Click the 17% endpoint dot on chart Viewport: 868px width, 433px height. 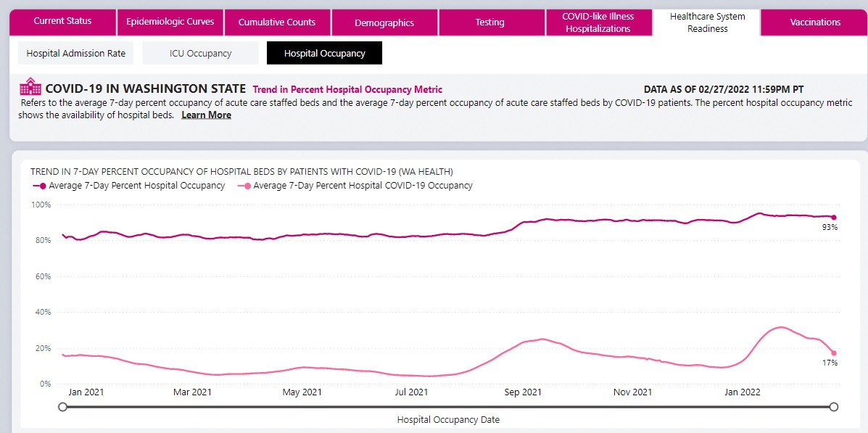click(834, 352)
